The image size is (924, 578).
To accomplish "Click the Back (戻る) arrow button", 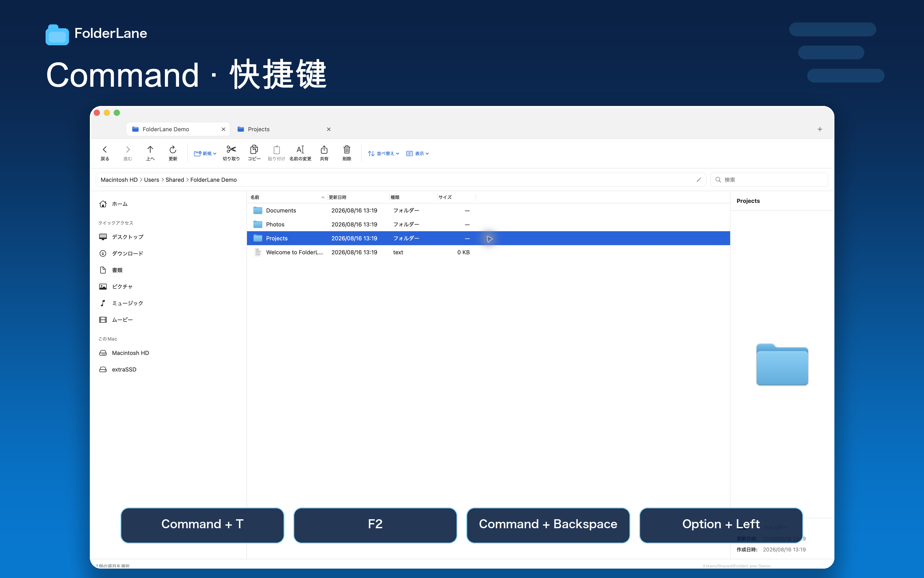I will click(105, 153).
